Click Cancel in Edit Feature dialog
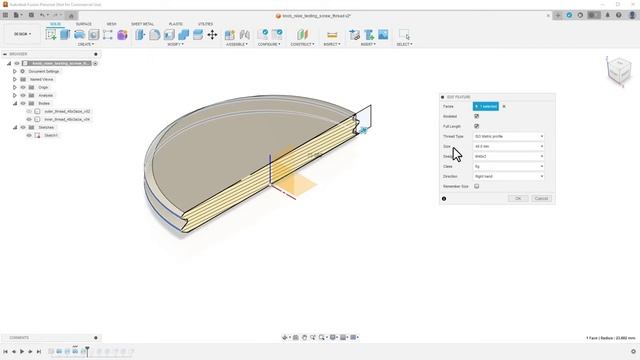Image resolution: width=640 pixels, height=360 pixels. [x=541, y=198]
